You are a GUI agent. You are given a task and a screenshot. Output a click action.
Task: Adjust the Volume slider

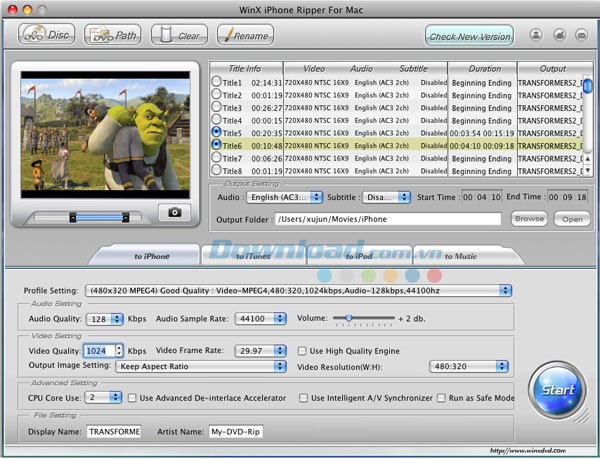(x=348, y=318)
